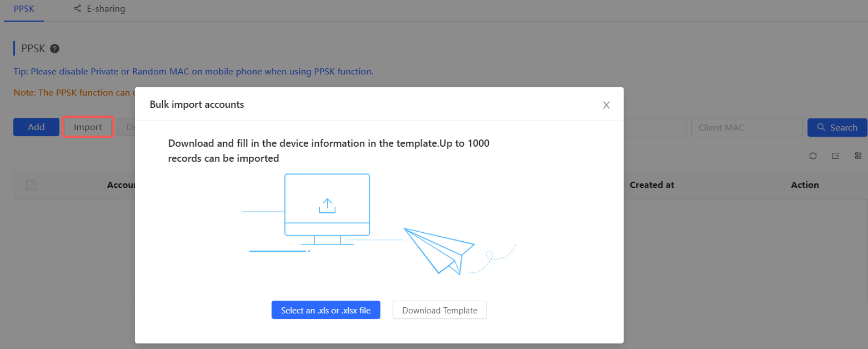Click the Created at column header

[x=651, y=185]
